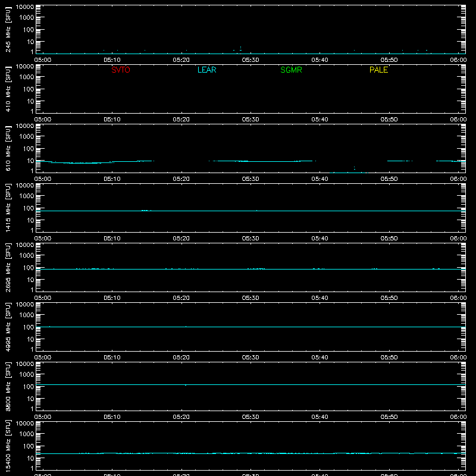Screen dimensions: 476x476
Task: Click the cyan flux trace in the 4995 MHz plot
Action: pyautogui.click(x=250, y=327)
